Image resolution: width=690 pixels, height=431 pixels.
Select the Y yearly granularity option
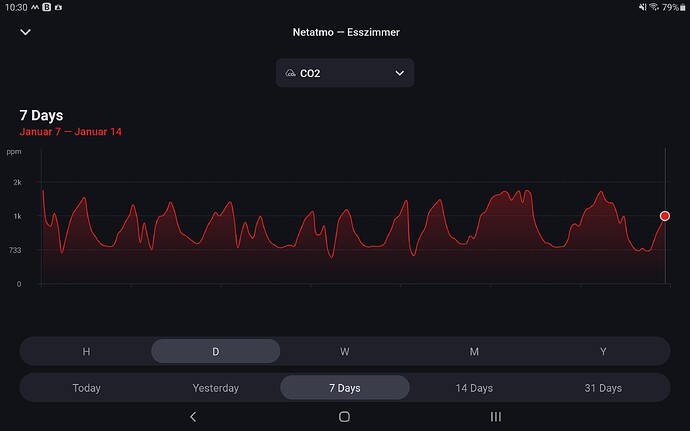tap(603, 351)
